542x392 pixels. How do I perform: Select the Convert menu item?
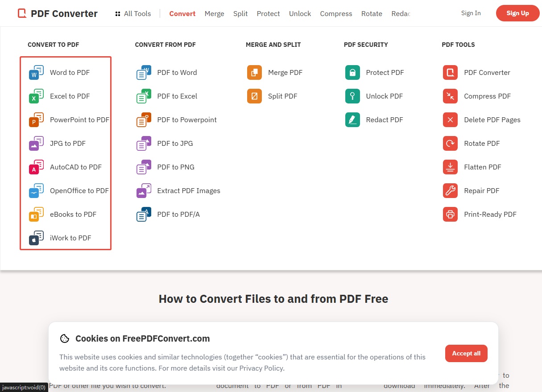(182, 13)
